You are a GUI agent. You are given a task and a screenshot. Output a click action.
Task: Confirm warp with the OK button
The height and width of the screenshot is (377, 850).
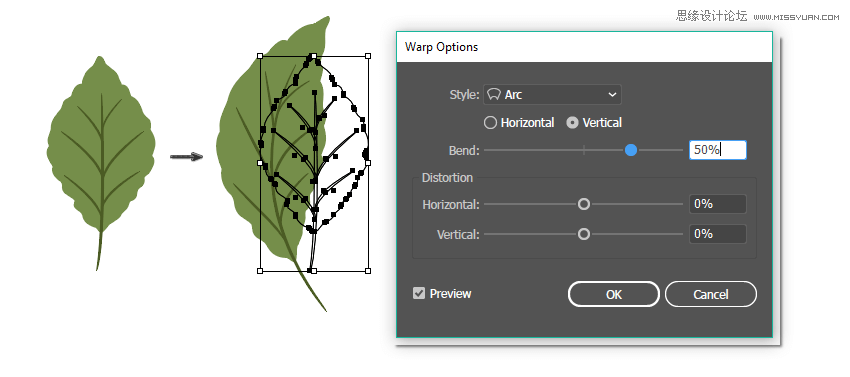tap(614, 294)
